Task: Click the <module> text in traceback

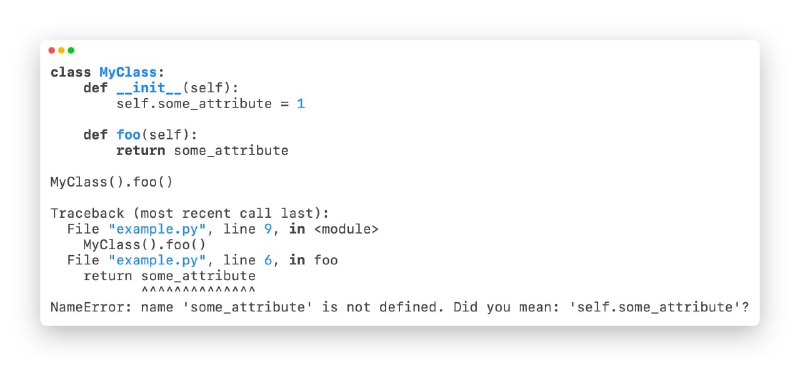Action: click(x=346, y=229)
